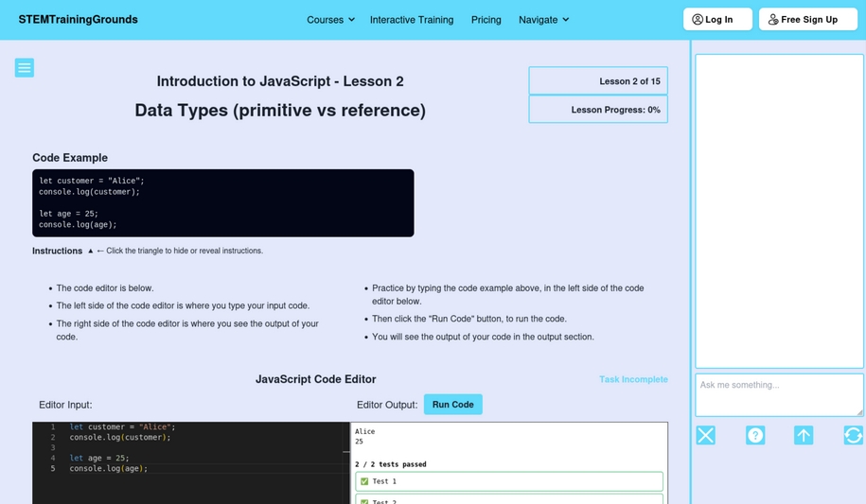Click the Lesson 2 of 15 box
Image resolution: width=866 pixels, height=504 pixels.
(x=598, y=81)
